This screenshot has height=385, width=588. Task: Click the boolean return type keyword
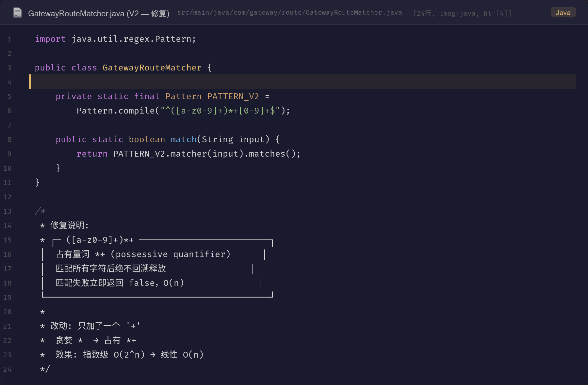click(147, 140)
